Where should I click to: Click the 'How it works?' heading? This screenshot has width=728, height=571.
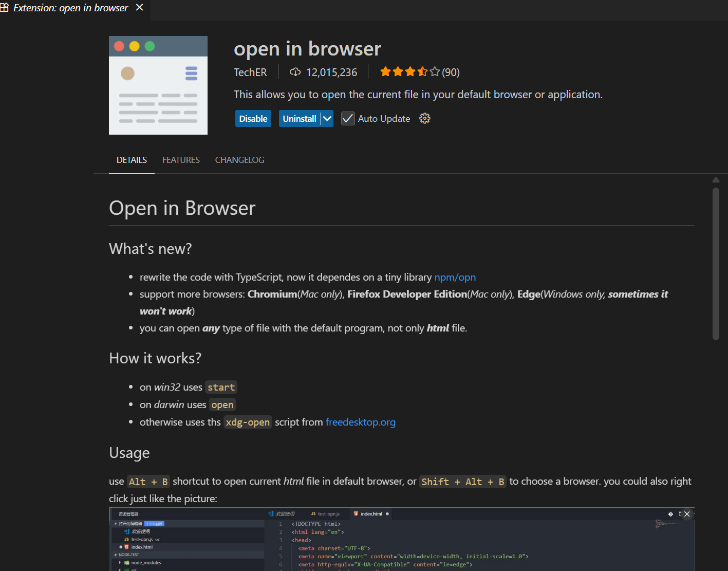coord(155,358)
